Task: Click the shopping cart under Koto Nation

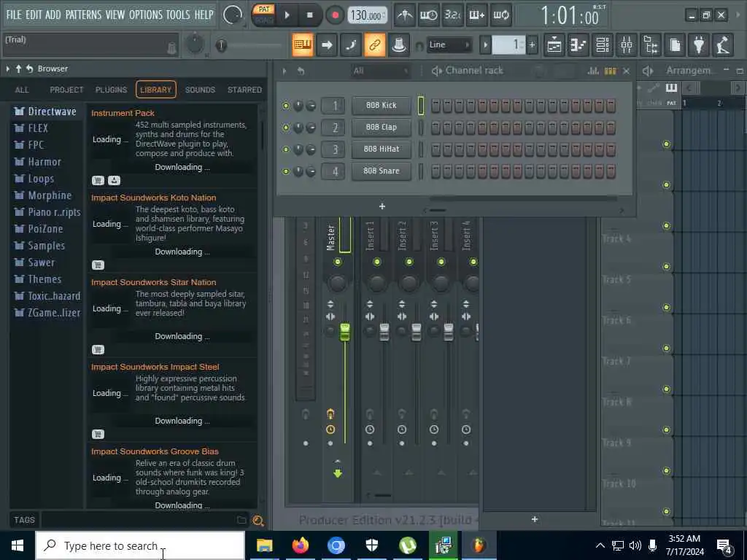Action: coord(98,265)
